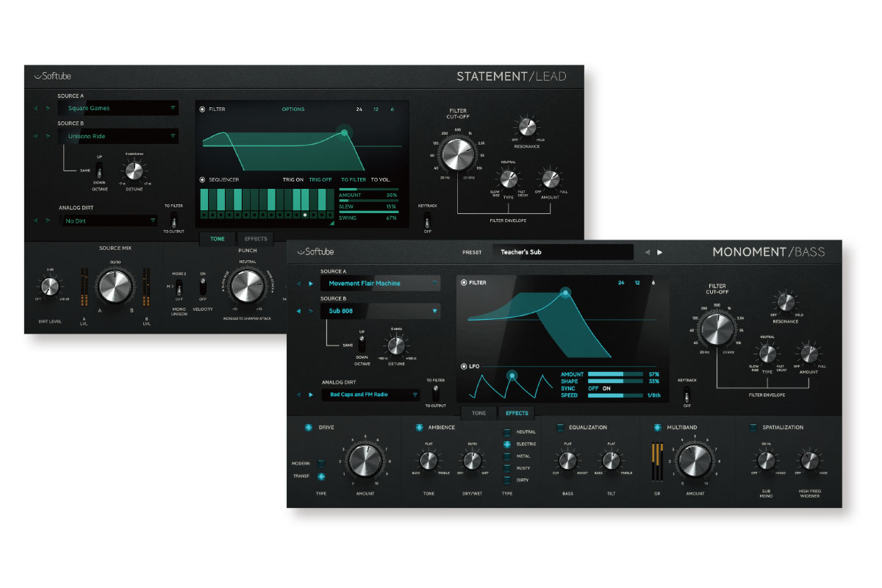Viewport: 882px width, 588px height.
Task: Click the Multiband power icon
Action: click(x=657, y=427)
